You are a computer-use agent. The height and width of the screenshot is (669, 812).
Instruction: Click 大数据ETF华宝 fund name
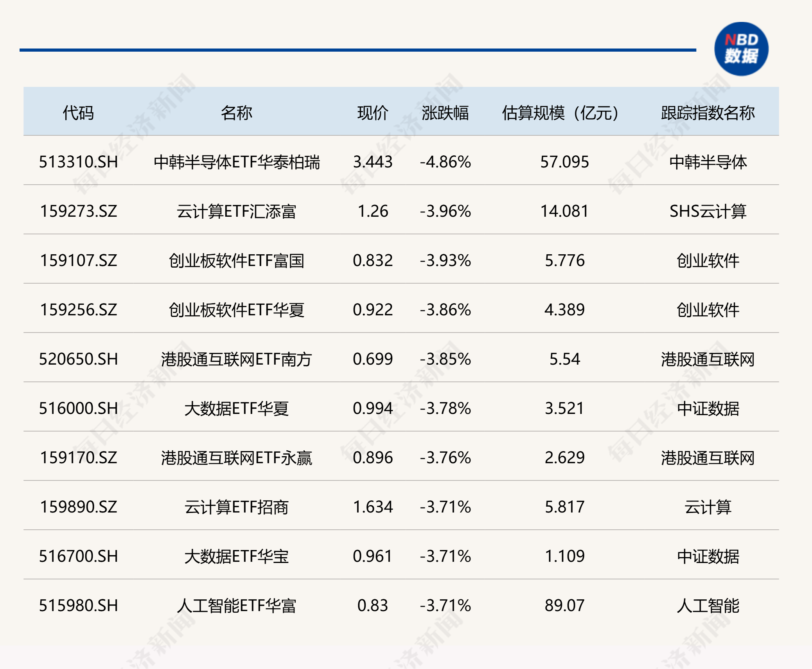click(236, 556)
